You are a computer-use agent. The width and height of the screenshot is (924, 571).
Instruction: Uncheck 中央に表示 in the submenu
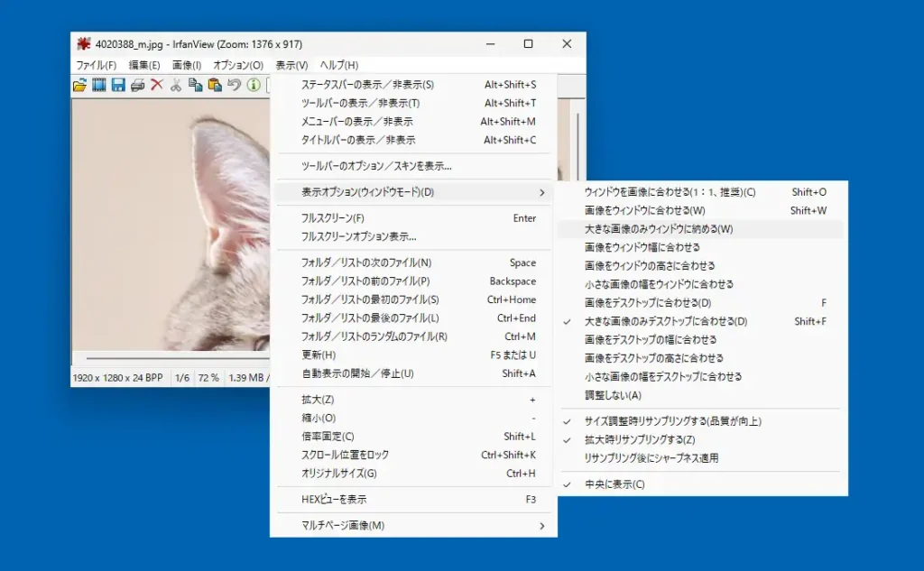click(x=615, y=484)
